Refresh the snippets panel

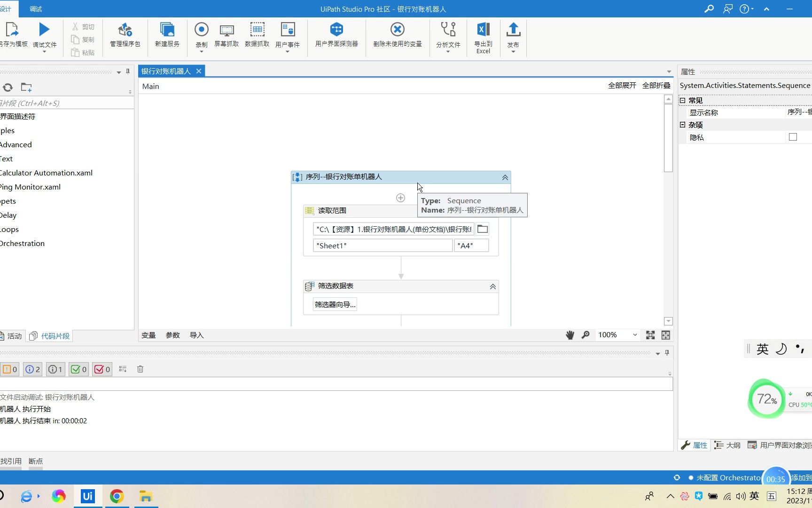click(x=8, y=87)
